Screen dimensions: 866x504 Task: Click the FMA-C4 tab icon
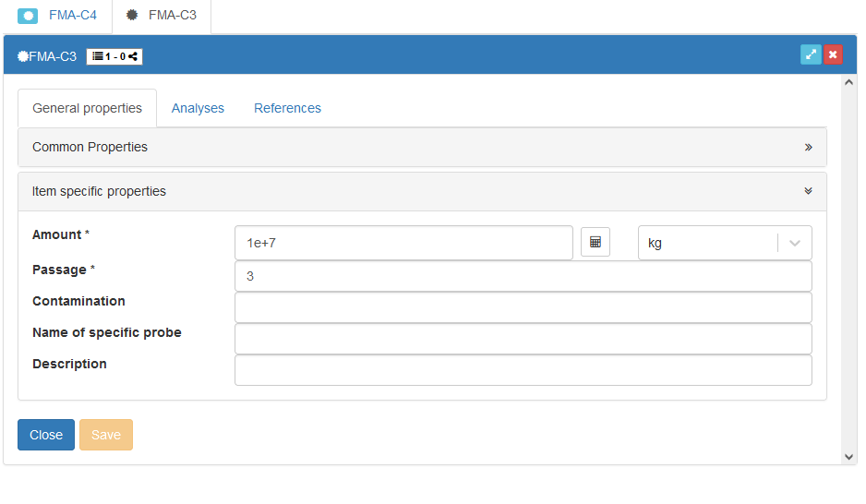coord(28,16)
